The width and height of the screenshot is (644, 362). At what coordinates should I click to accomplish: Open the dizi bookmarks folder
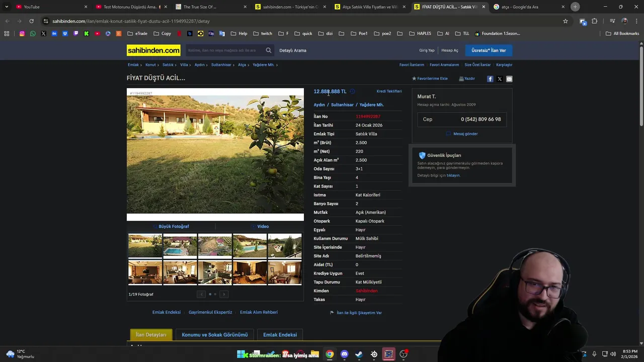[326, 34]
